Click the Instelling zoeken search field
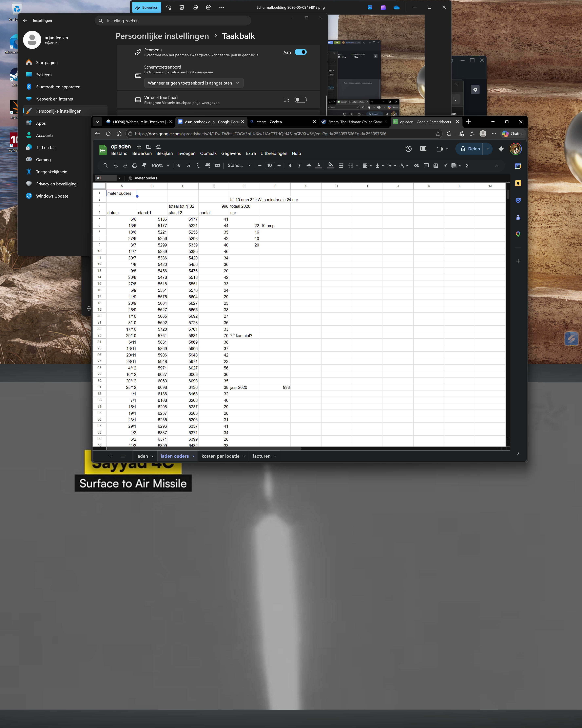582x728 pixels. pyautogui.click(x=173, y=21)
